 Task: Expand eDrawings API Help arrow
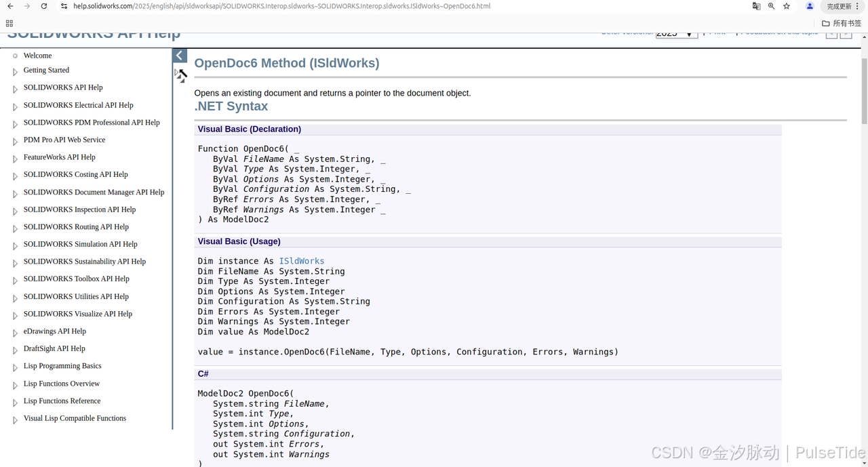pyautogui.click(x=15, y=333)
